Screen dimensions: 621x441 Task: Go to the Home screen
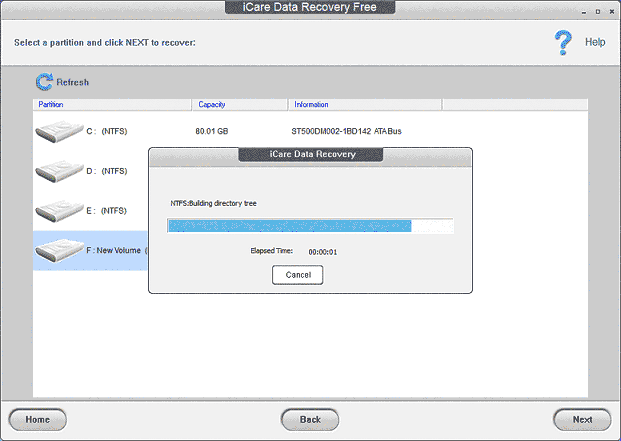(38, 420)
